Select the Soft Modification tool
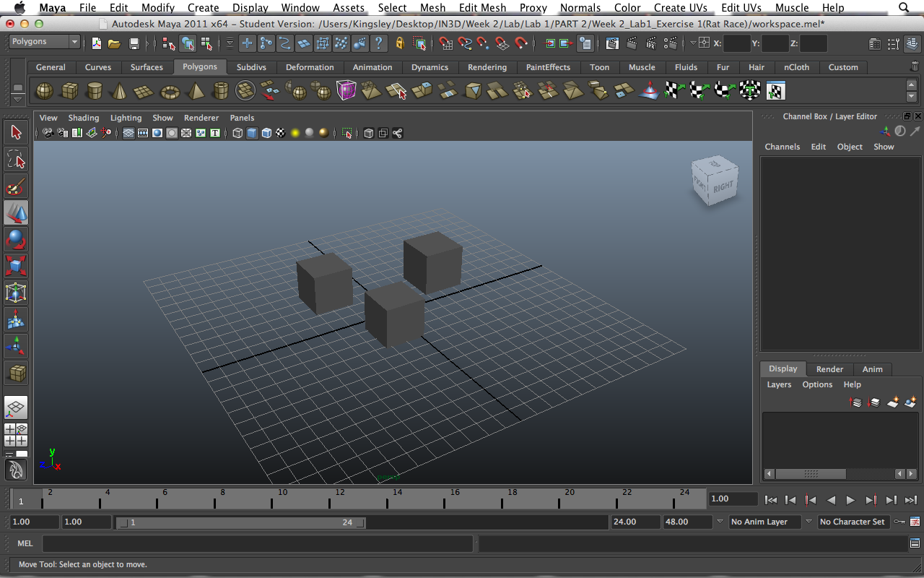 click(x=16, y=319)
